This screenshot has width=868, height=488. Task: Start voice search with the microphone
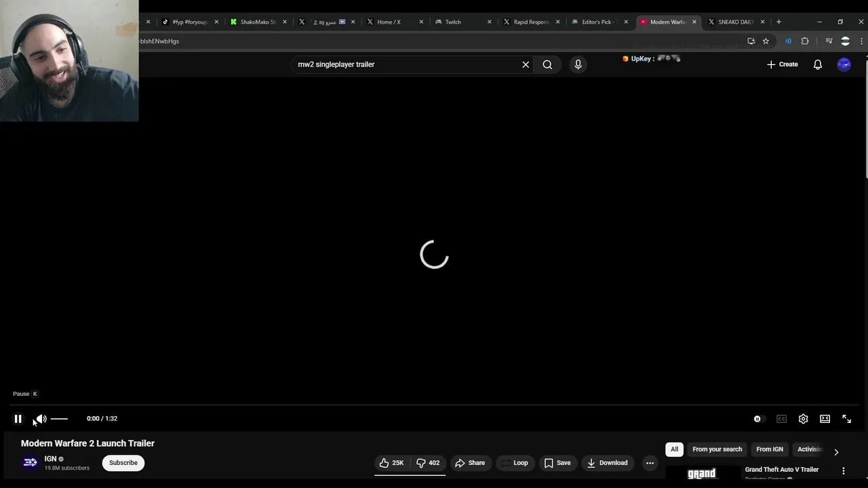pos(578,64)
